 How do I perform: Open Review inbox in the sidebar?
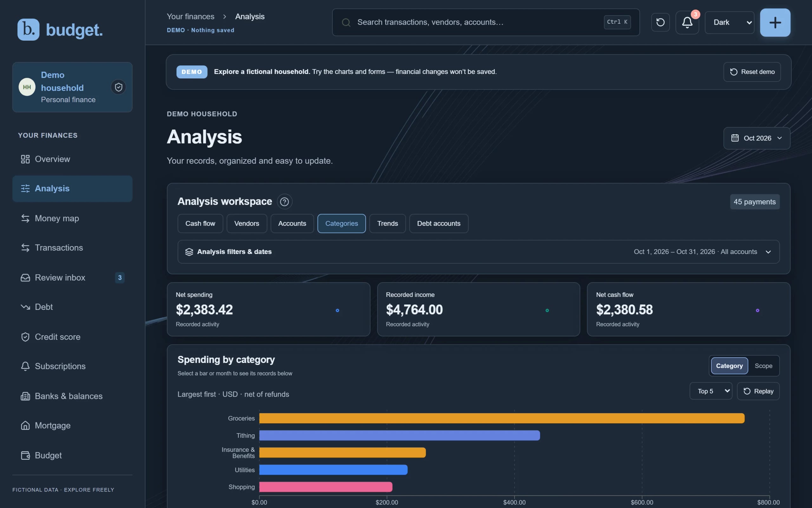pyautogui.click(x=72, y=278)
